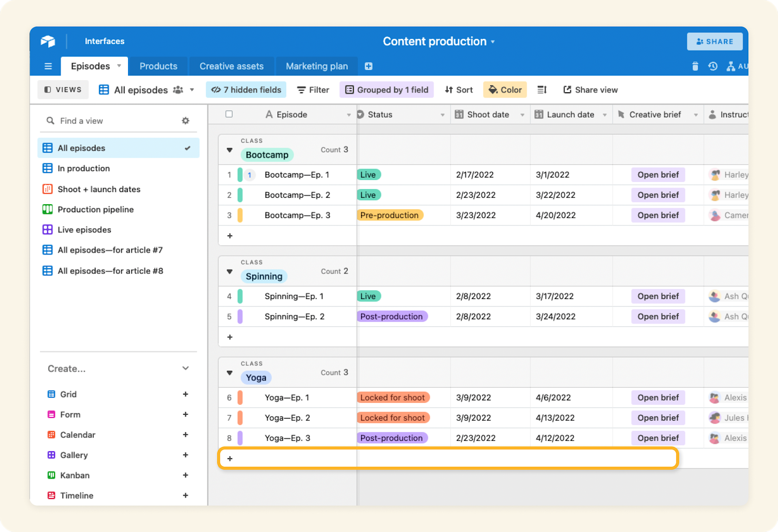Open the trash icon in the top bar
The width and height of the screenshot is (778, 532).
pos(695,66)
